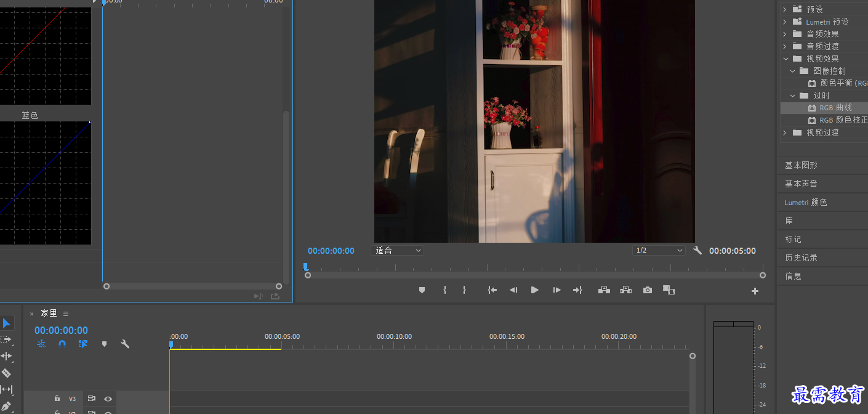Open the 信息 panel
The height and width of the screenshot is (414, 868).
coord(793,276)
